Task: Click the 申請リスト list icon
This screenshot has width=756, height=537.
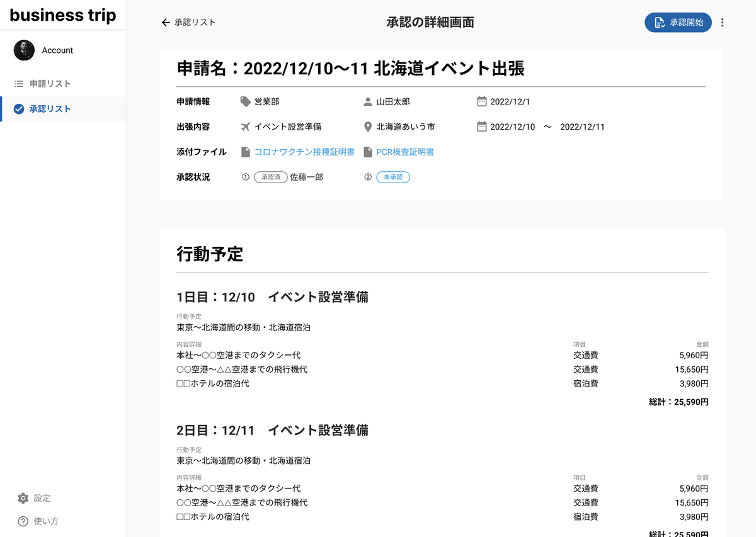Action: pyautogui.click(x=19, y=84)
